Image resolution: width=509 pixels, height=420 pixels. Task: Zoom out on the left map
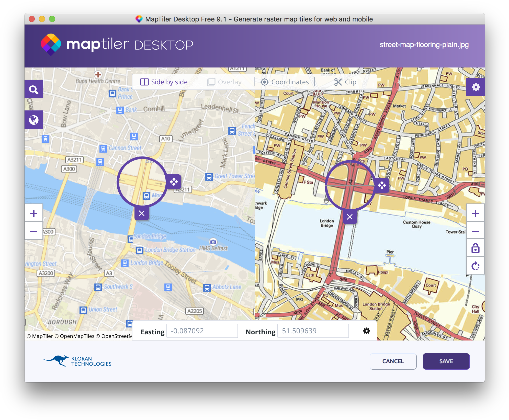[x=34, y=231]
